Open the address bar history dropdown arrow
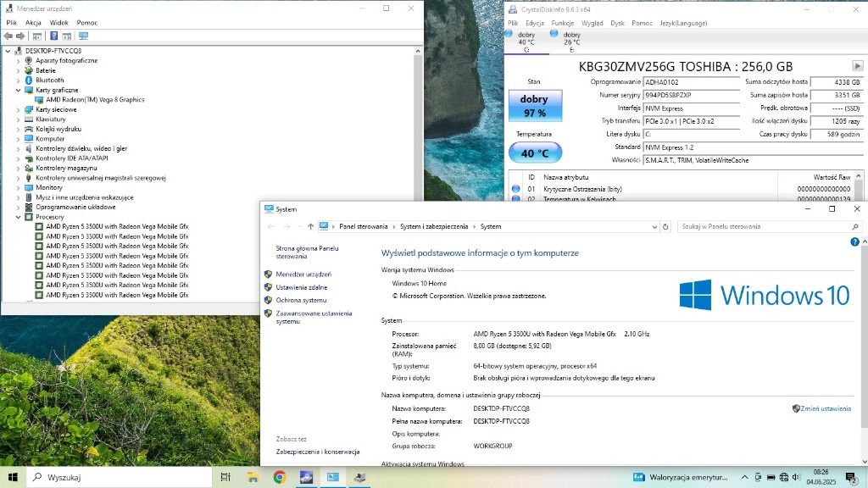The width and height of the screenshot is (868, 488). (654, 227)
